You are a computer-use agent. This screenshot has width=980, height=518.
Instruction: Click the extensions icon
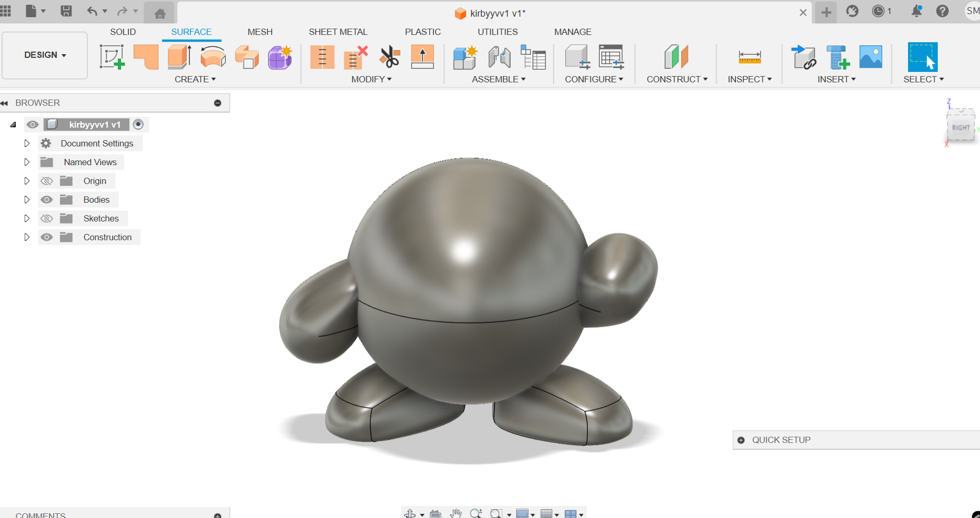(x=852, y=11)
